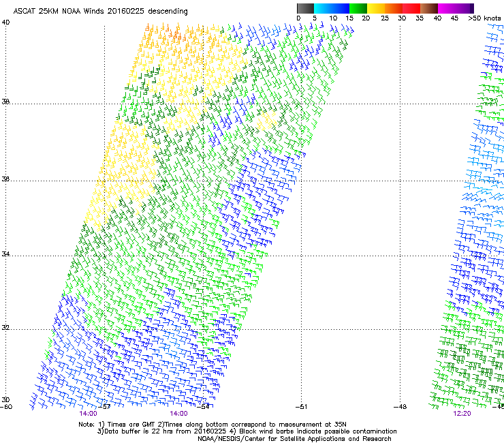
Task: Click the purple '12:20' swath time label
Action: pos(462,414)
